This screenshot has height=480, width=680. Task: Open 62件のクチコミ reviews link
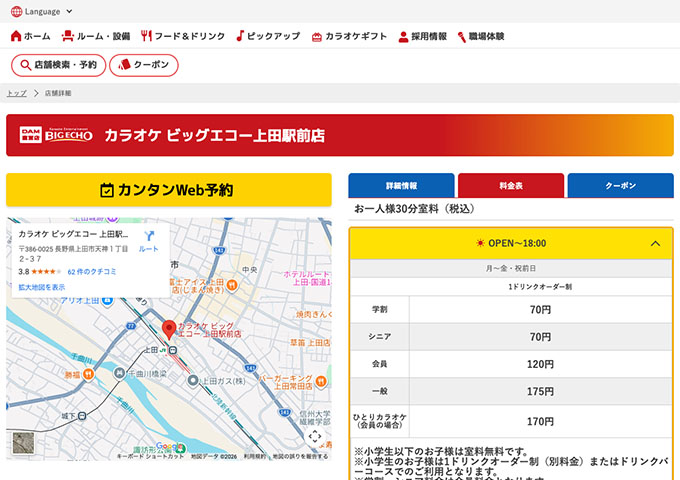(92, 272)
